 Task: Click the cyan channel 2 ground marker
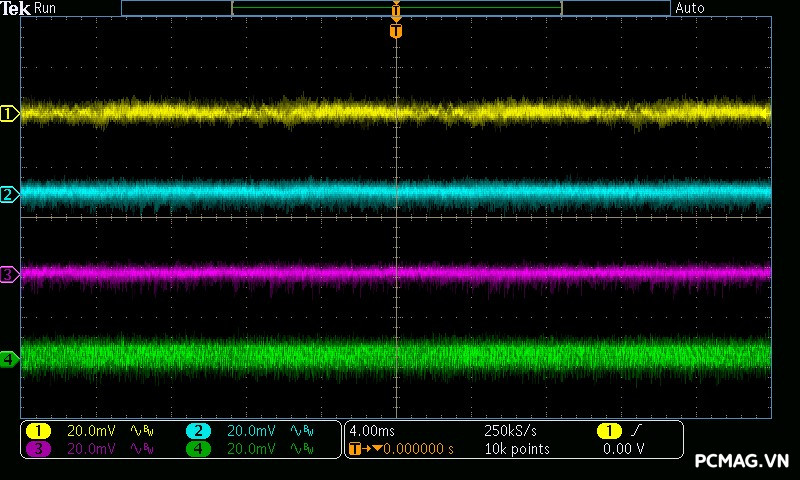(10, 194)
